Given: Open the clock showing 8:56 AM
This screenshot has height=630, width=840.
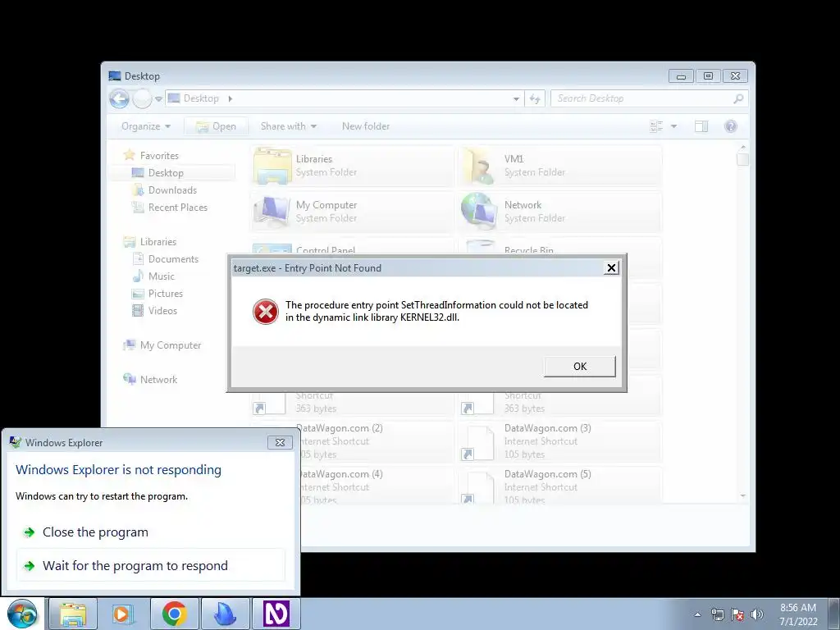Looking at the screenshot, I should pos(798,614).
